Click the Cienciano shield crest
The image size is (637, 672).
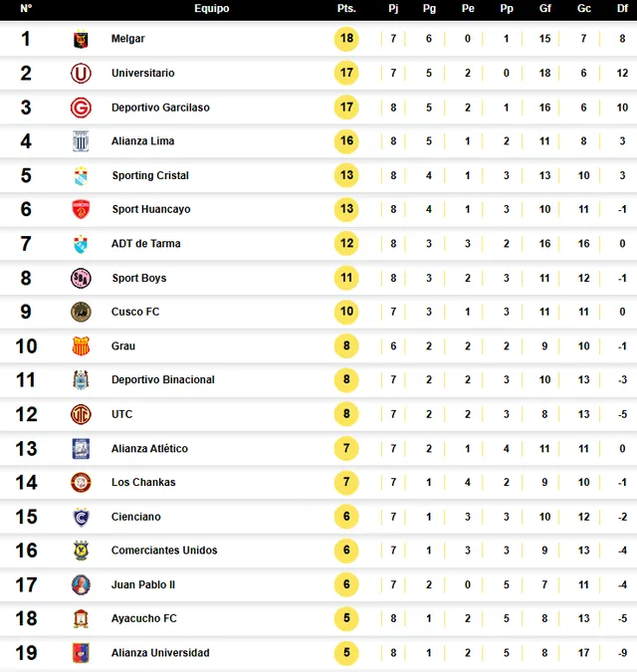[x=81, y=517]
